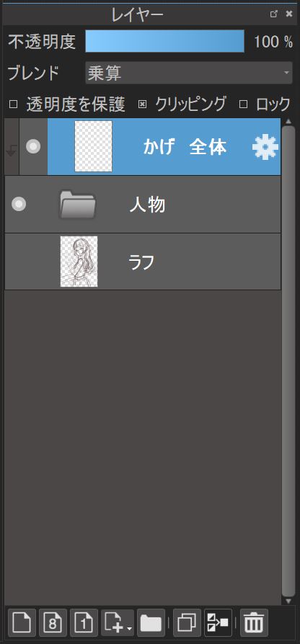Select the ラフ layer thumbnail
Viewport: 300px width, 644px height.
[79, 261]
